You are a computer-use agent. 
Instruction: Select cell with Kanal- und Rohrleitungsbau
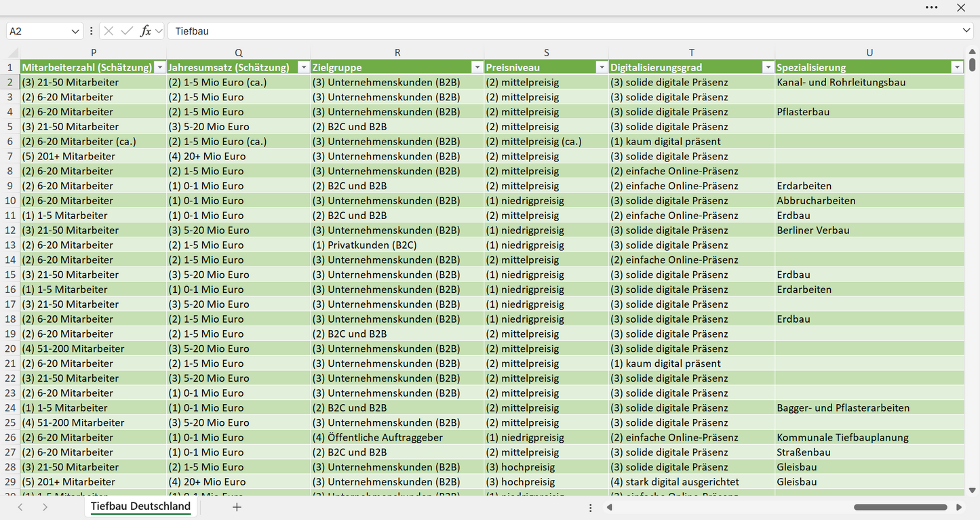pyautogui.click(x=869, y=82)
